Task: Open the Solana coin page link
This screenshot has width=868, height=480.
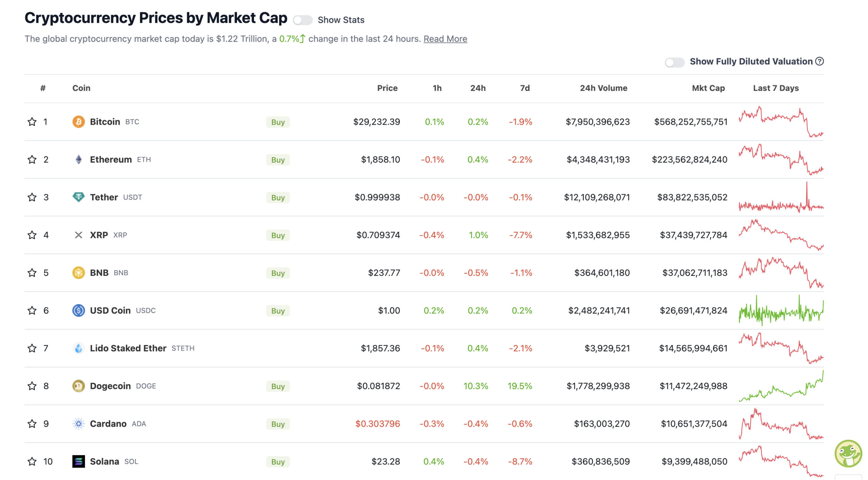Action: (x=104, y=461)
